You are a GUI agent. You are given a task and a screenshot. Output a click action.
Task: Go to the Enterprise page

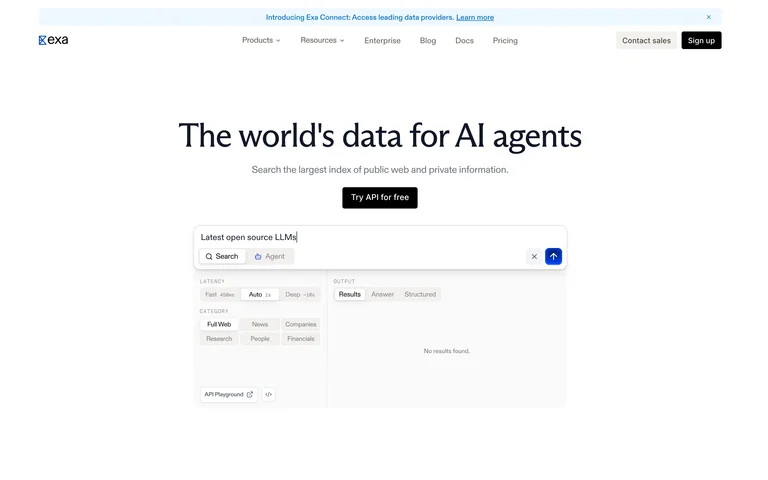382,41
